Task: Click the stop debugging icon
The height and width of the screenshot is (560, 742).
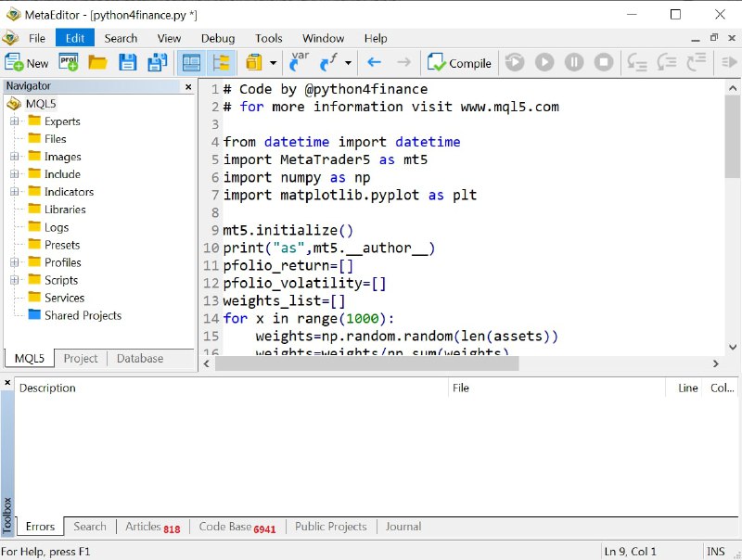Action: click(604, 62)
